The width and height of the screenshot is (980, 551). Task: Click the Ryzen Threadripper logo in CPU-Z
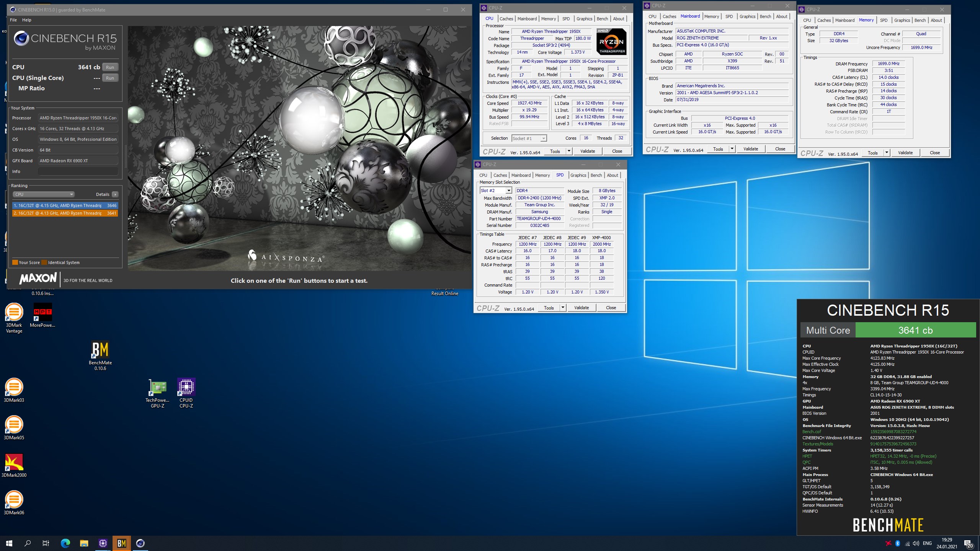611,42
